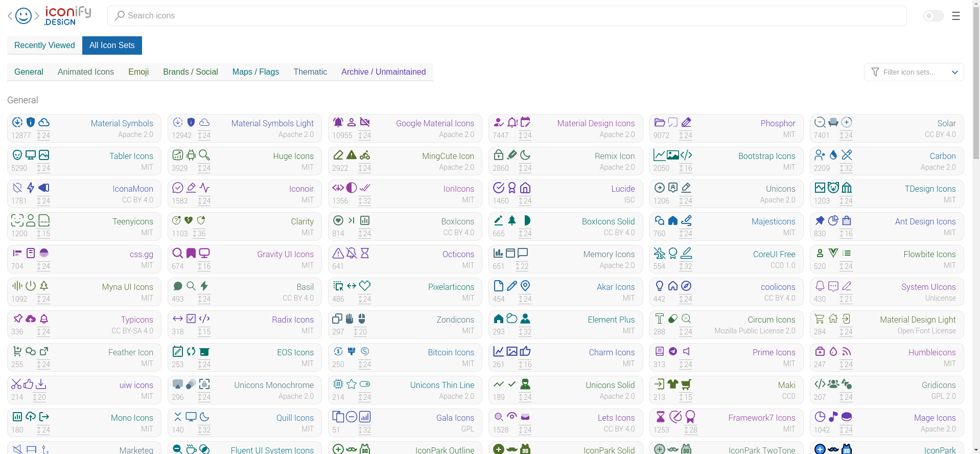Select the monitor icon in Tabler Icons card
This screenshot has height=454, width=980.
tap(31, 155)
